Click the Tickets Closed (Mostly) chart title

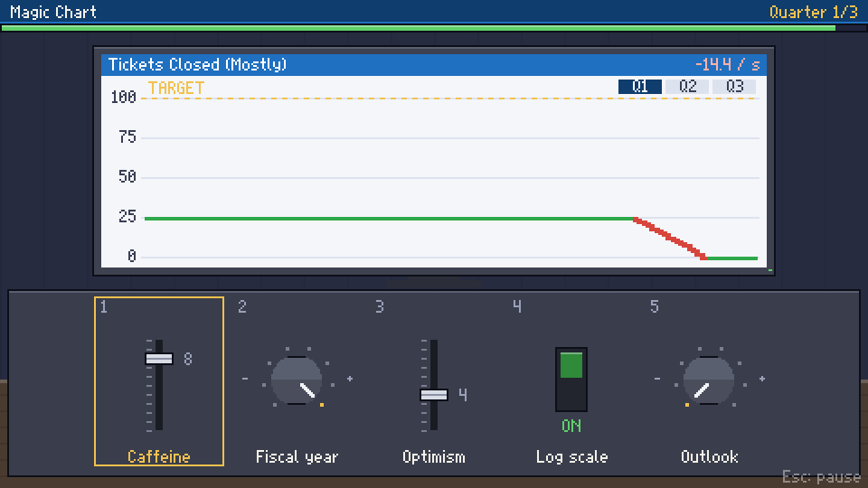[198, 65]
